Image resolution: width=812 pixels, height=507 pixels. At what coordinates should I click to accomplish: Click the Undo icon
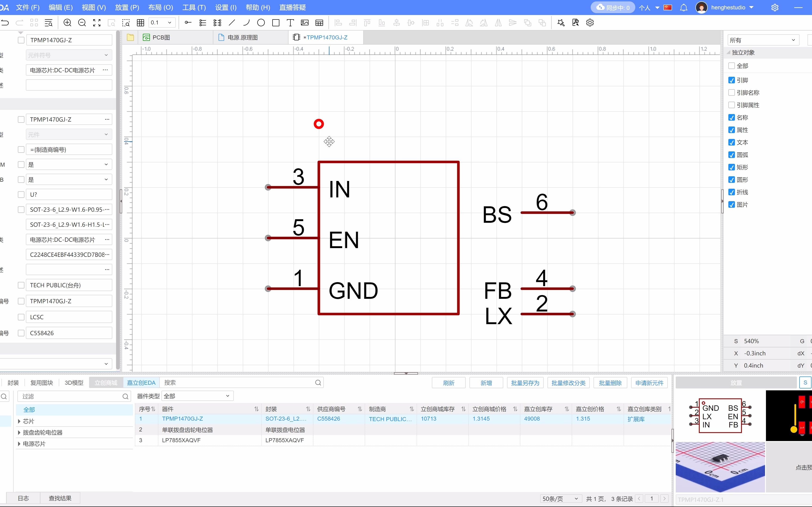[5, 23]
